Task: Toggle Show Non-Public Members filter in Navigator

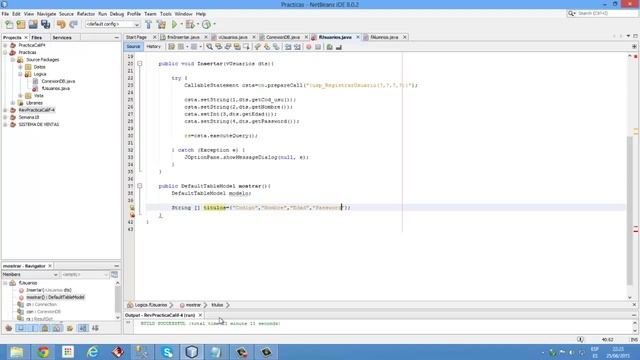Action: point(45,328)
